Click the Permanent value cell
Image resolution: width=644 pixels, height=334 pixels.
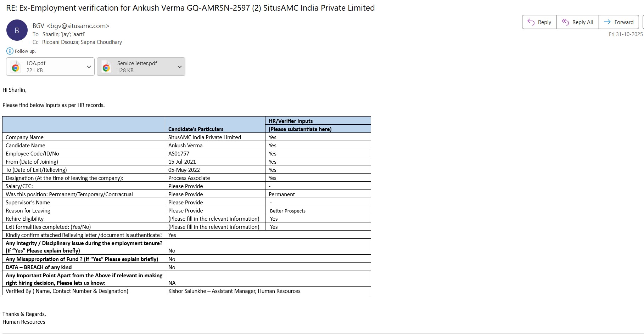coord(318,194)
